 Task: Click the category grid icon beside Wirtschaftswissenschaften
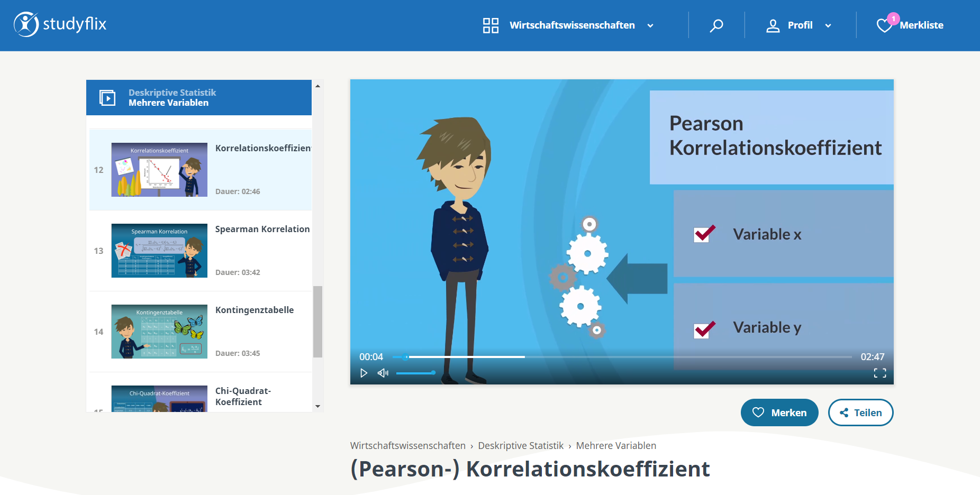(x=490, y=25)
